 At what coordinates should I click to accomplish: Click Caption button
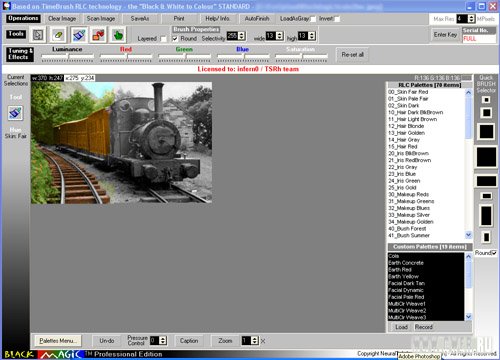189,341
